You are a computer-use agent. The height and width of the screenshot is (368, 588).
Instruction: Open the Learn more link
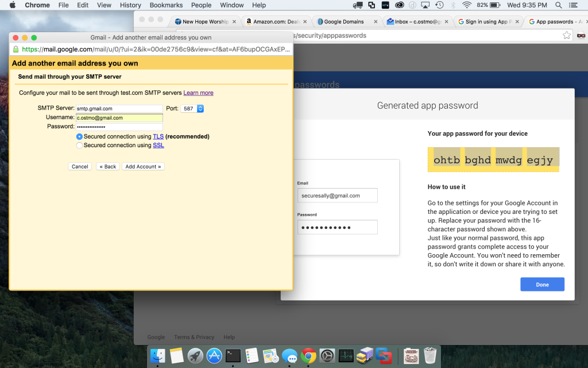[x=198, y=93]
